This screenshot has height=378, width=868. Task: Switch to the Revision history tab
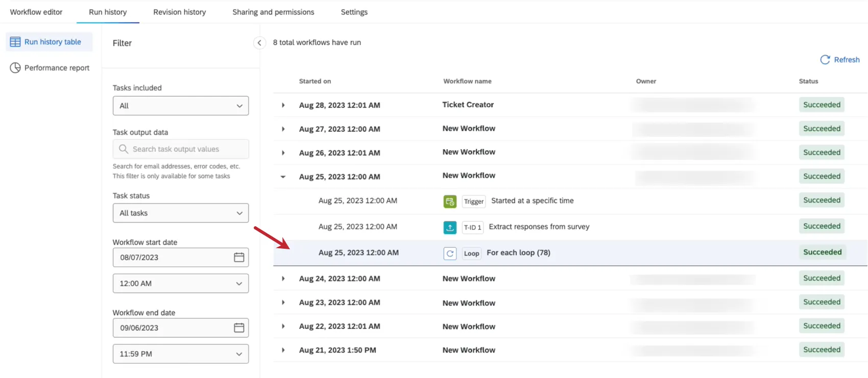click(180, 12)
